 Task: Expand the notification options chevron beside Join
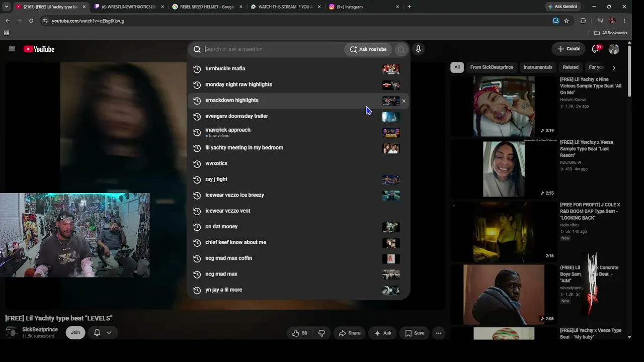tap(109, 332)
